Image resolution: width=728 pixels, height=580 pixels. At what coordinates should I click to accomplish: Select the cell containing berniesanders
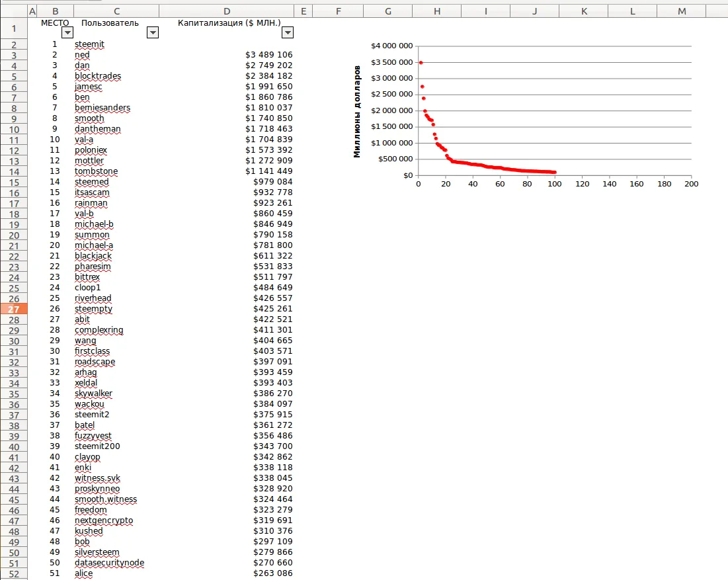tap(102, 108)
